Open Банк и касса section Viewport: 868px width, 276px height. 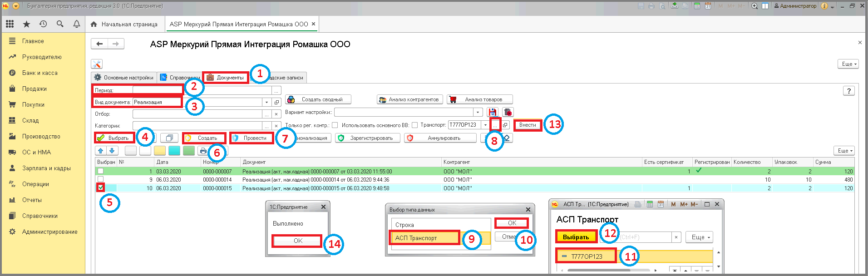(40, 73)
